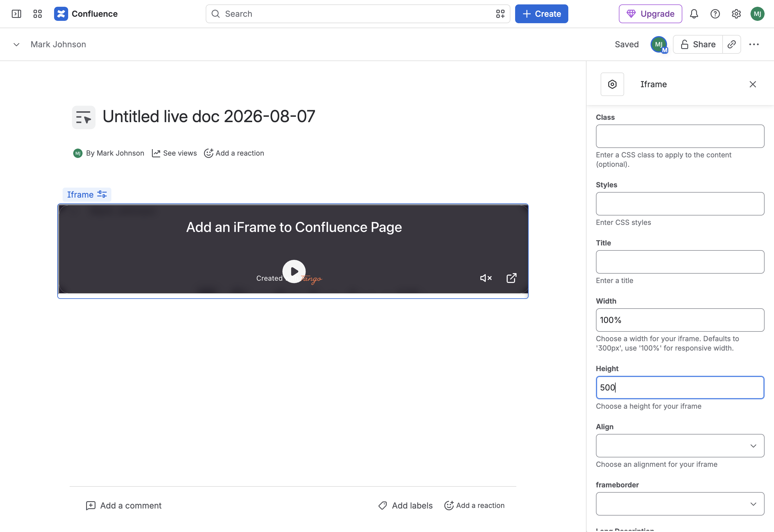Click the page emoji/title icon
Screen dimensions: 774x532
83,117
